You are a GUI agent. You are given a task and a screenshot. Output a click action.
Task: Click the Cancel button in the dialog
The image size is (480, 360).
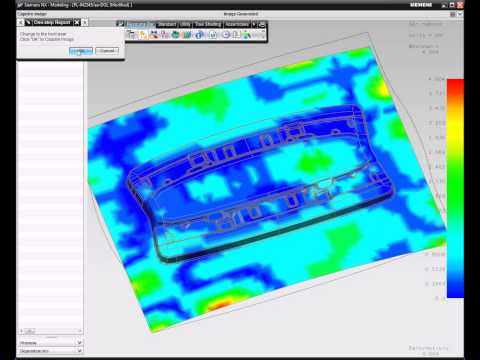[x=107, y=51]
